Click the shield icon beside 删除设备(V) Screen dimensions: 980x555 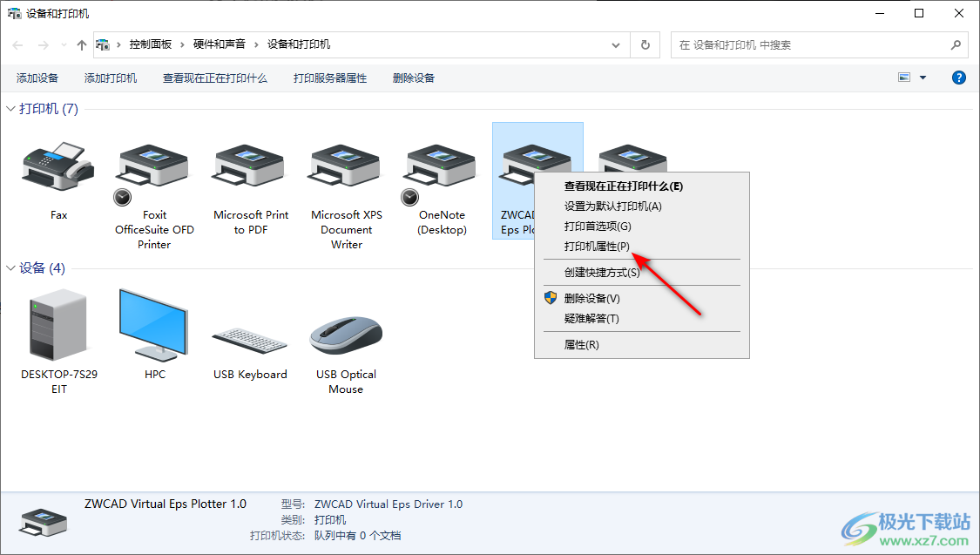550,298
